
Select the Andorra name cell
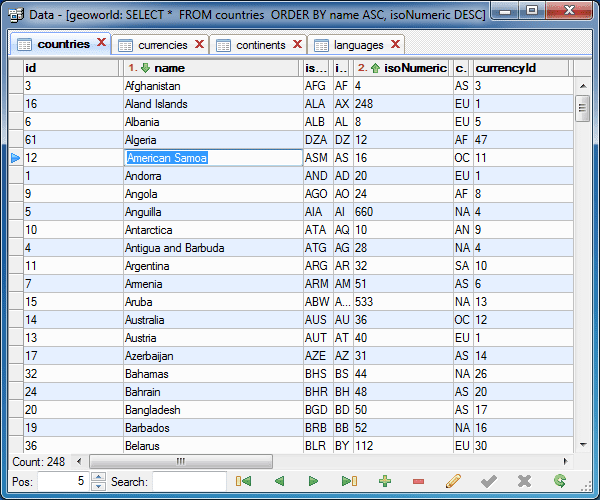pyautogui.click(x=213, y=176)
